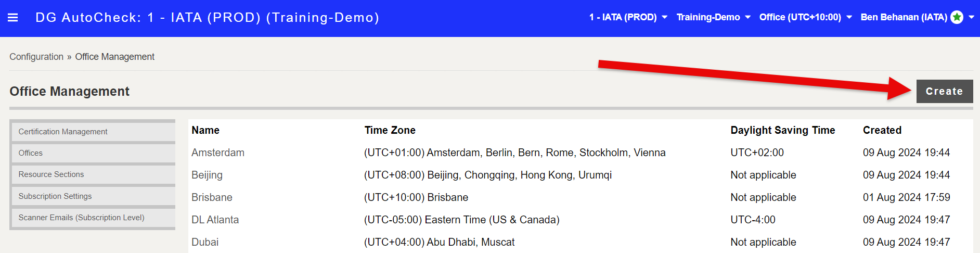
Task: Click the Create button
Action: pos(944,91)
